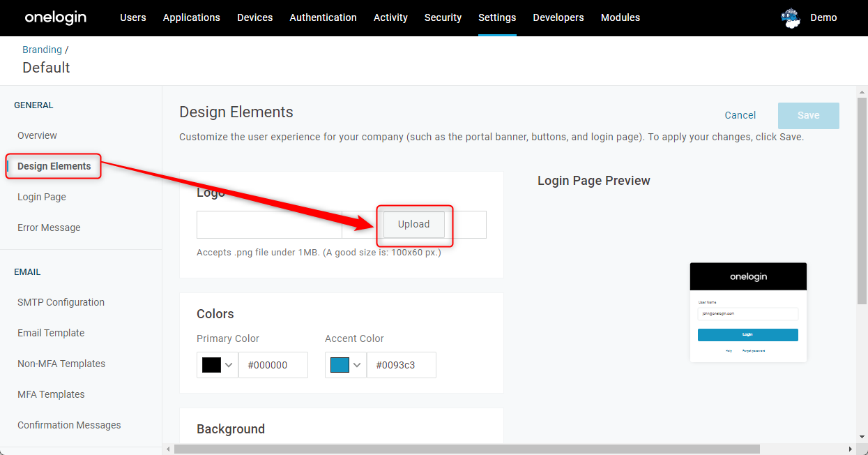The width and height of the screenshot is (868, 455).
Task: Click the vertical scrollbar down arrow
Action: 862,436
